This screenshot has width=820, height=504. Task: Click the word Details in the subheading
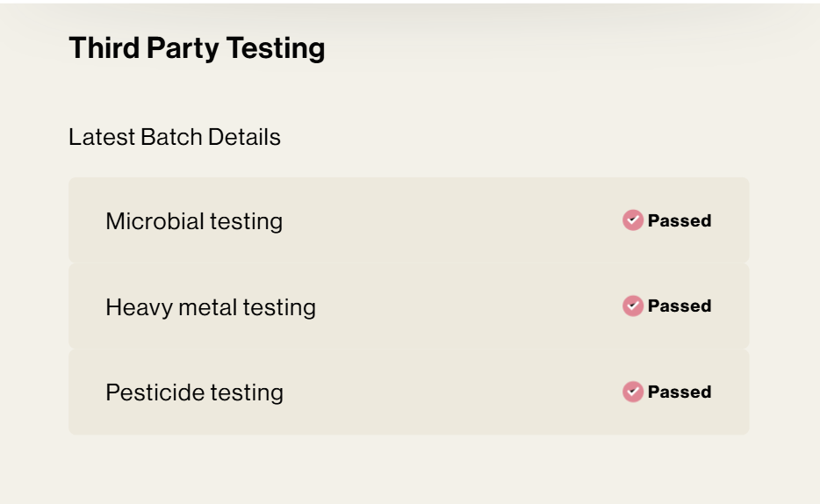pyautogui.click(x=244, y=137)
